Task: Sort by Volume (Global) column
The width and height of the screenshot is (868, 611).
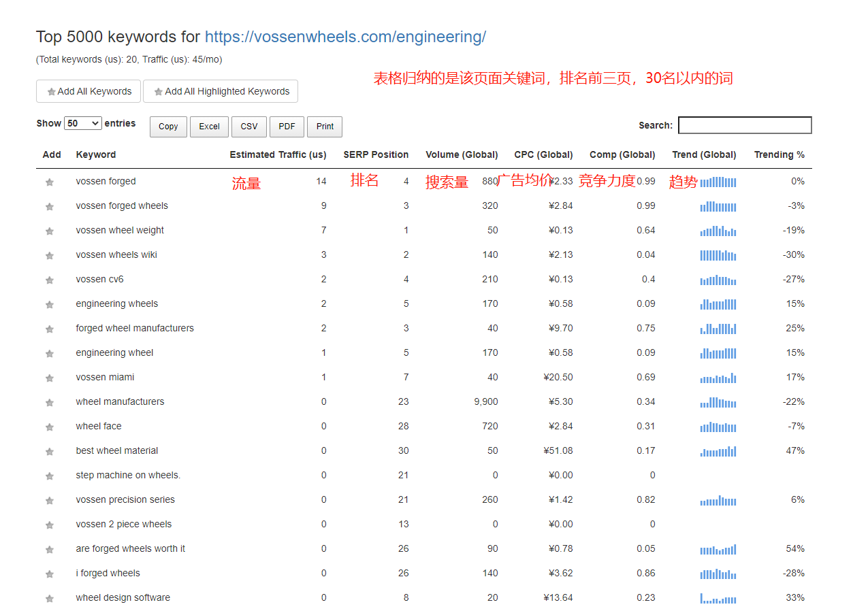Action: (x=462, y=154)
